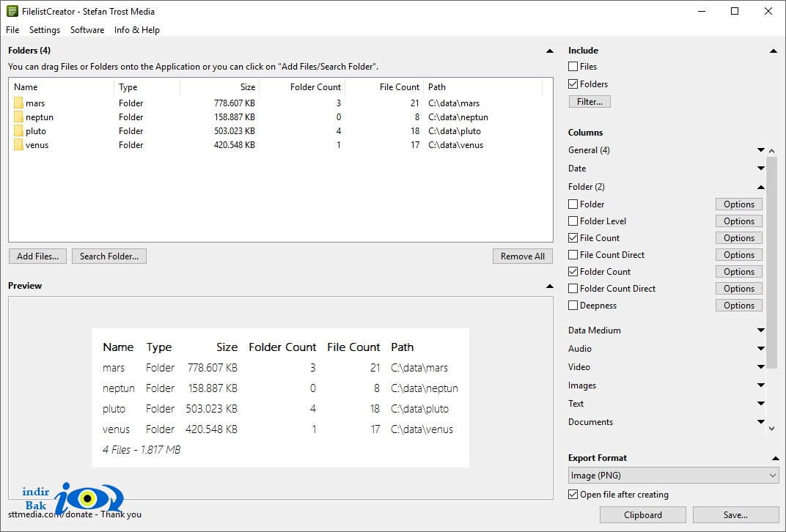Expand the Audio columns group
The height and width of the screenshot is (532, 786).
[x=761, y=349]
